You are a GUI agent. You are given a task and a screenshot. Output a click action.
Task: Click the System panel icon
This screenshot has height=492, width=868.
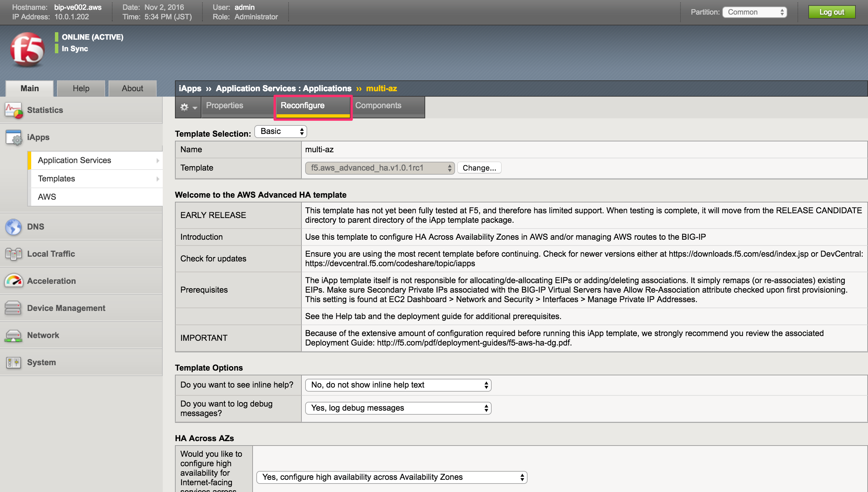(x=14, y=362)
